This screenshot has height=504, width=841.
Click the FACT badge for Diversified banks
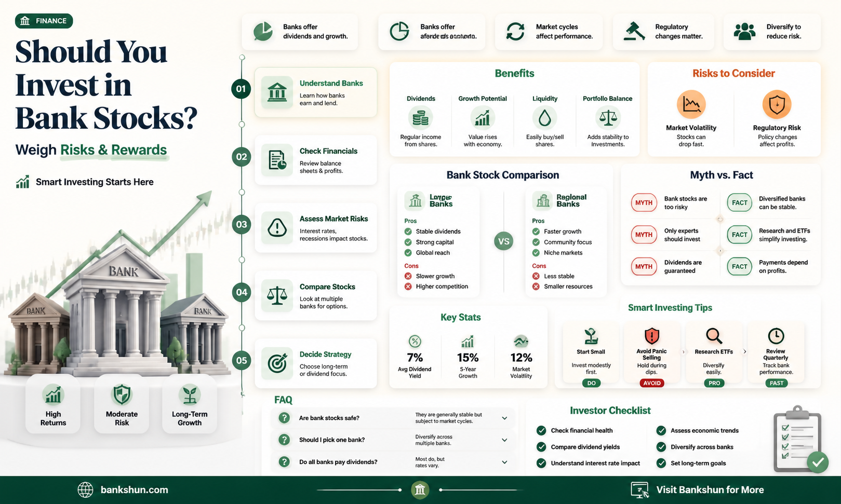point(739,202)
